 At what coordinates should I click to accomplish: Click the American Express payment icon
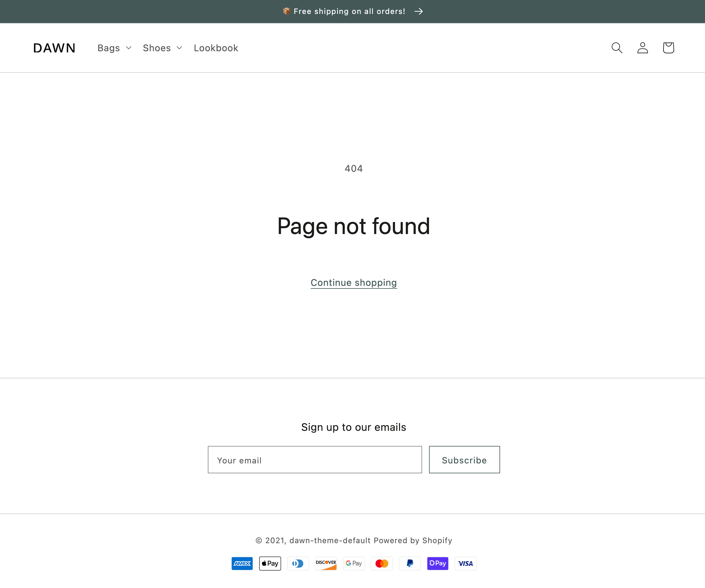[242, 563]
